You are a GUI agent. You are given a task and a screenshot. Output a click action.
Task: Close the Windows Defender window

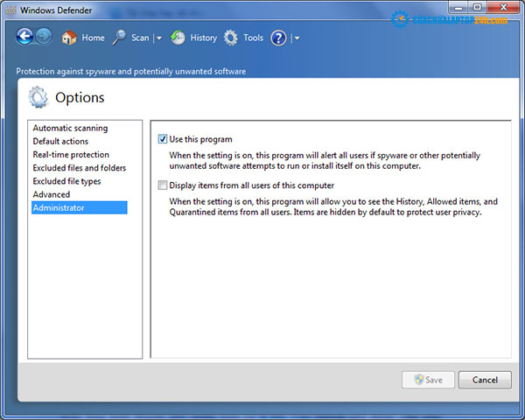click(x=503, y=7)
